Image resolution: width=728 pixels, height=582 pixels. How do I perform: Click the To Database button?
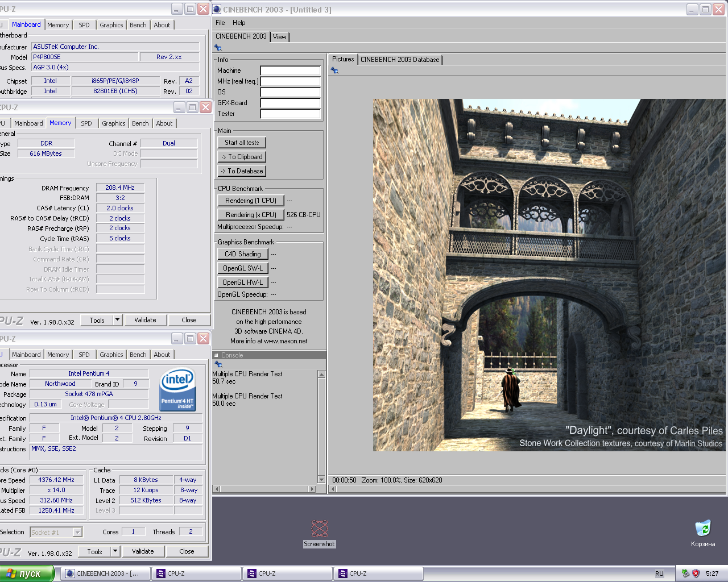pos(242,171)
